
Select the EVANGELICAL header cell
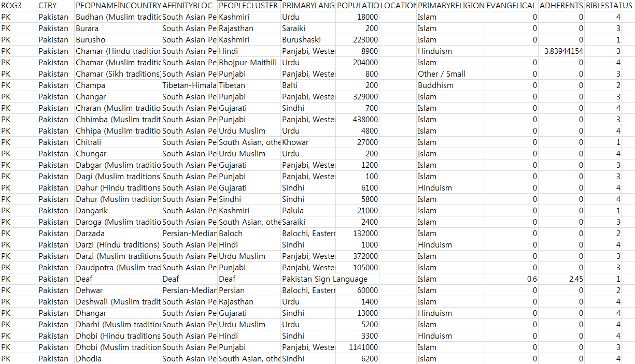point(512,6)
